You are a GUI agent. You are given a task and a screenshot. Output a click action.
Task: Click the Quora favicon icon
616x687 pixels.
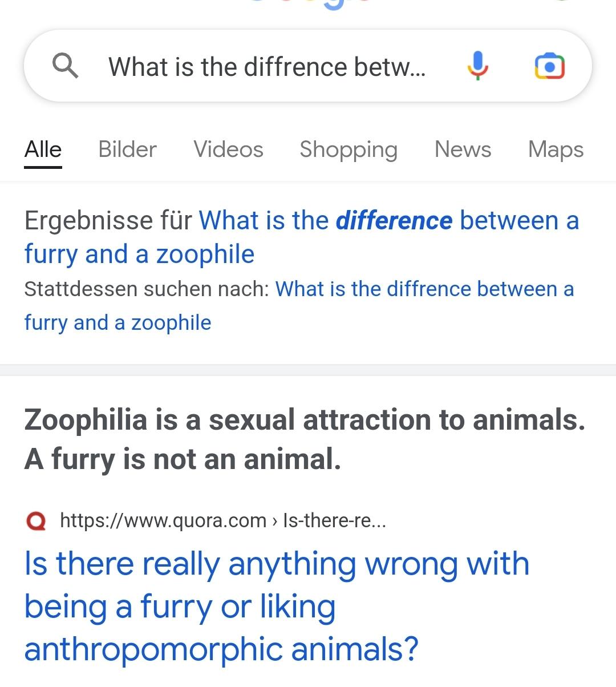point(36,520)
